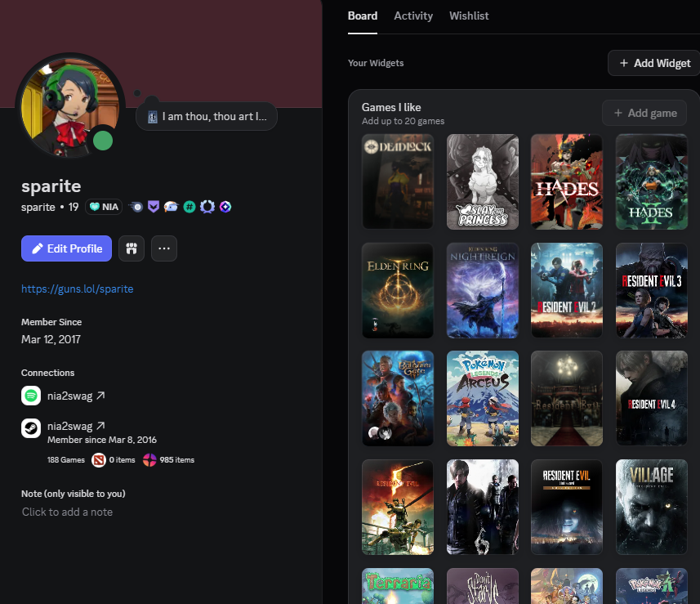
Task: Open the people-group icon button beside Edit Profile
Action: [132, 248]
